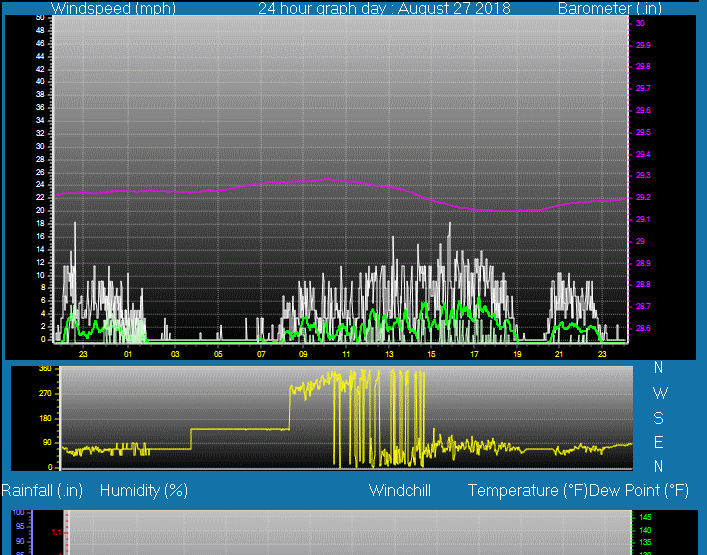707x555 pixels.
Task: Click the 01 hour label on time axis
Action: (128, 354)
